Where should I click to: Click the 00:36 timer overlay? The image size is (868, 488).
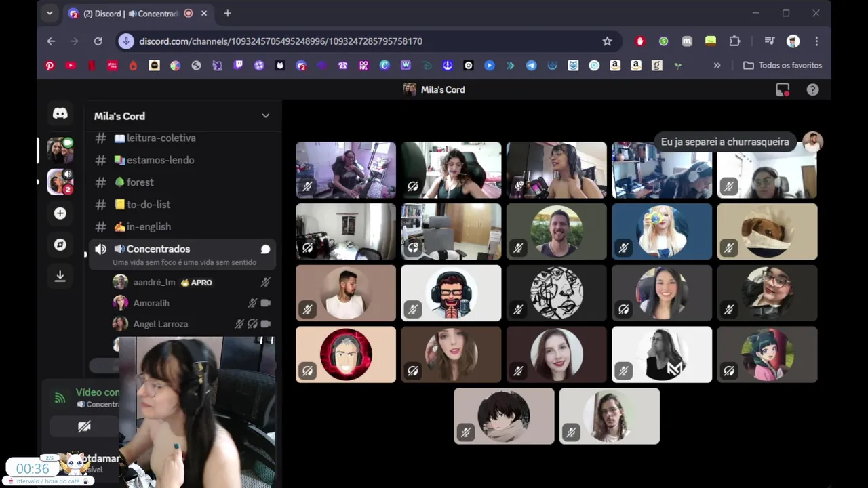click(x=33, y=469)
